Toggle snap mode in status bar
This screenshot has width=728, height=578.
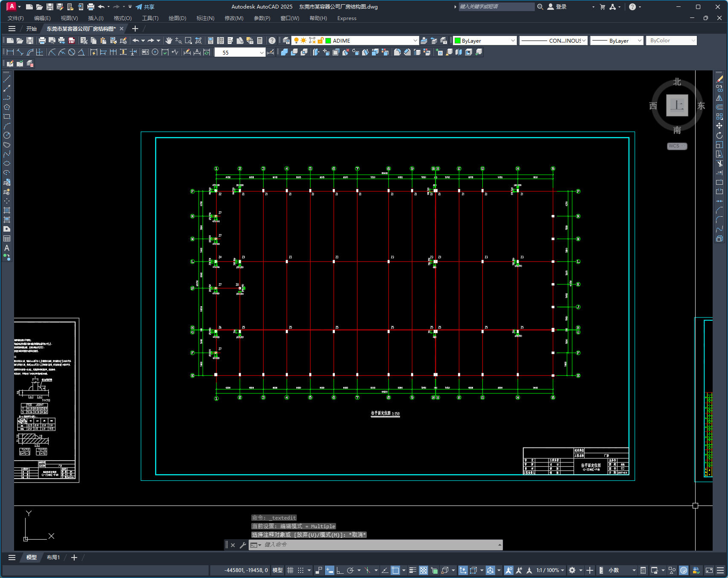pyautogui.click(x=301, y=570)
